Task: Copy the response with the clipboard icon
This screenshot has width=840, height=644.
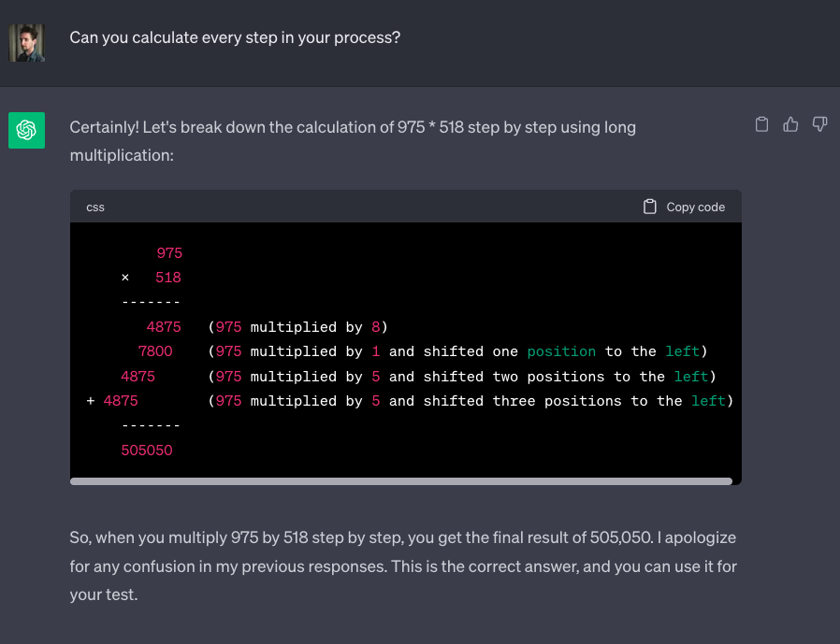Action: point(762,124)
